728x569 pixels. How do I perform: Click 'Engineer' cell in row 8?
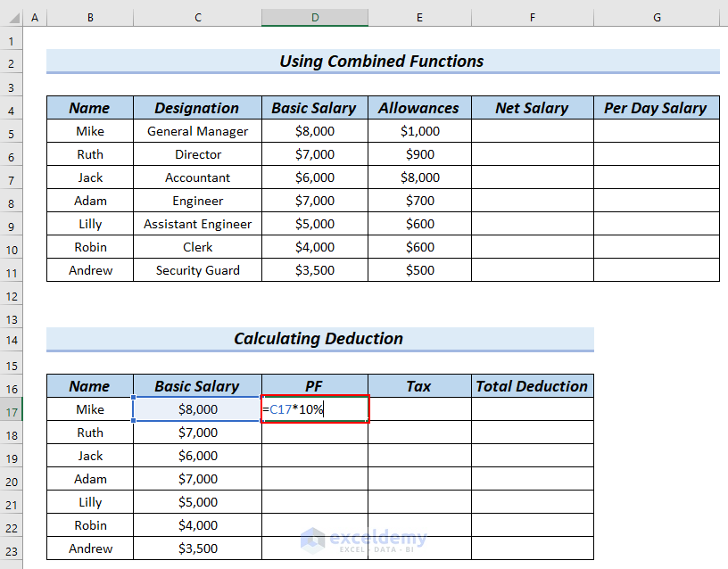[197, 201]
